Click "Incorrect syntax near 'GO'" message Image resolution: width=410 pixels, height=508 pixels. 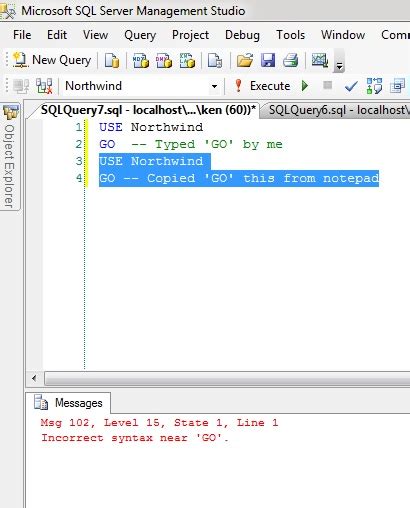[135, 438]
